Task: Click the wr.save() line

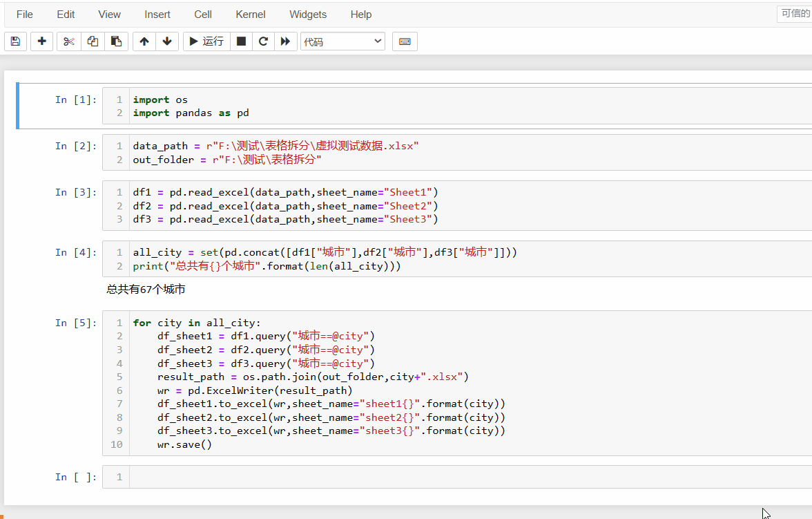Action: click(x=184, y=444)
